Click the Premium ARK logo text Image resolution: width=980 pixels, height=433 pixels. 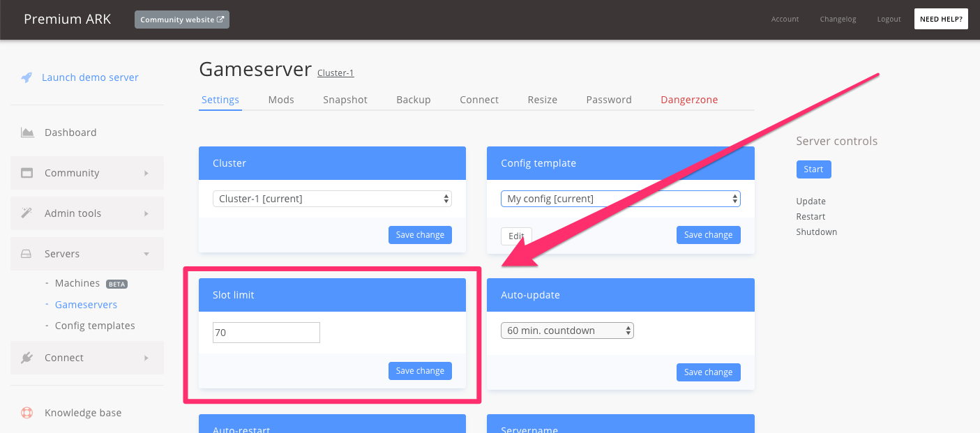click(68, 19)
